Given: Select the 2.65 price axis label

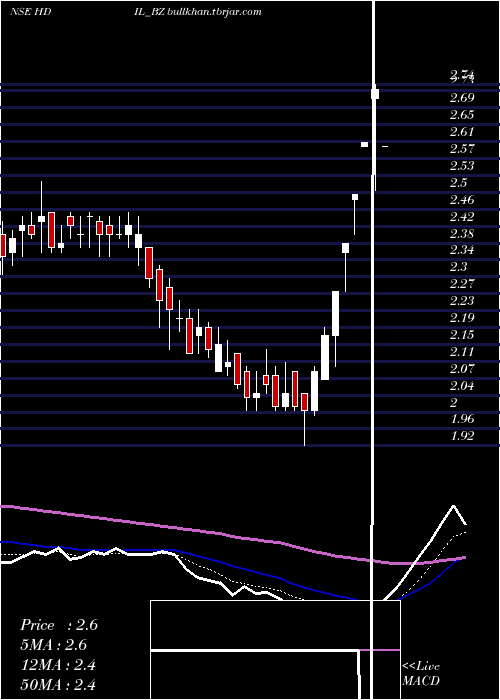Looking at the screenshot, I should 462,115.
